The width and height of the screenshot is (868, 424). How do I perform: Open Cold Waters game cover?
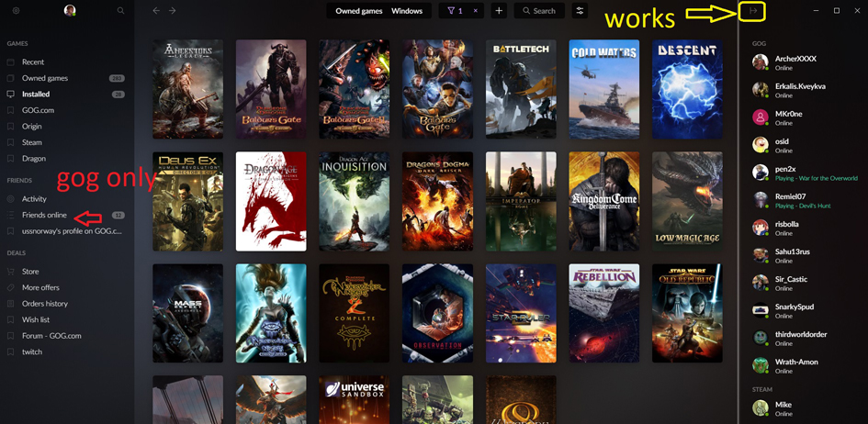(x=604, y=89)
